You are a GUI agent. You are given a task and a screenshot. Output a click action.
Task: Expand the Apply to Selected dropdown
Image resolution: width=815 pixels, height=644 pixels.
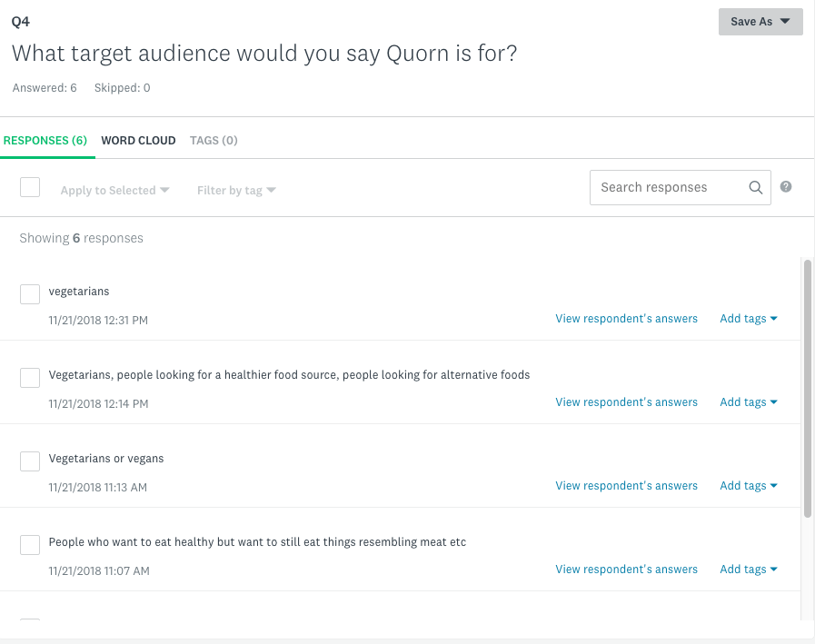tap(114, 191)
